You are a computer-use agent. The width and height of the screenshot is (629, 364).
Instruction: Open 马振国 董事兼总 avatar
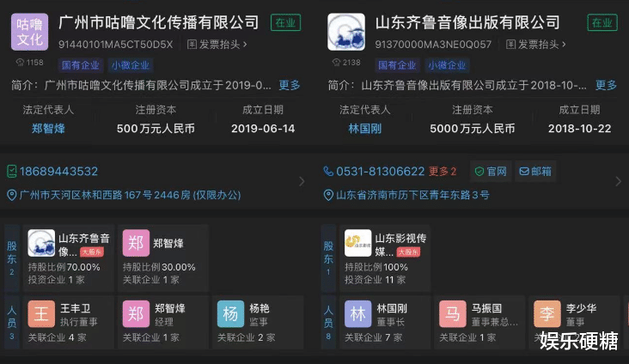tap(453, 314)
